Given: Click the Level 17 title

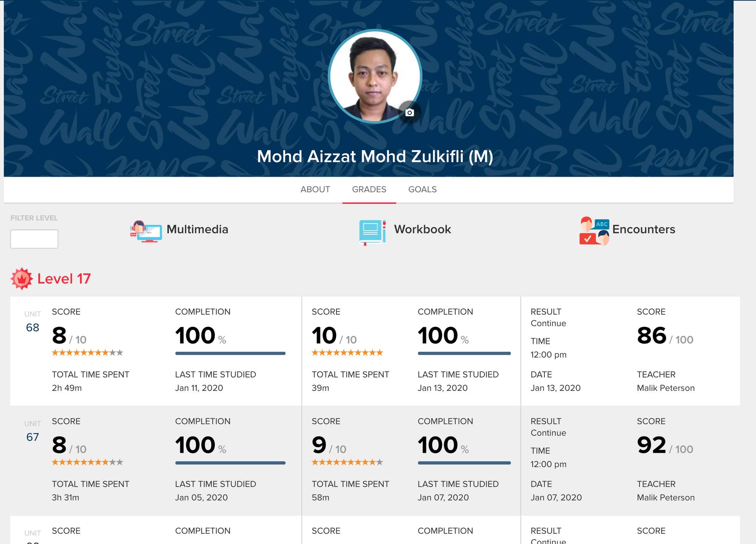Looking at the screenshot, I should click(64, 279).
